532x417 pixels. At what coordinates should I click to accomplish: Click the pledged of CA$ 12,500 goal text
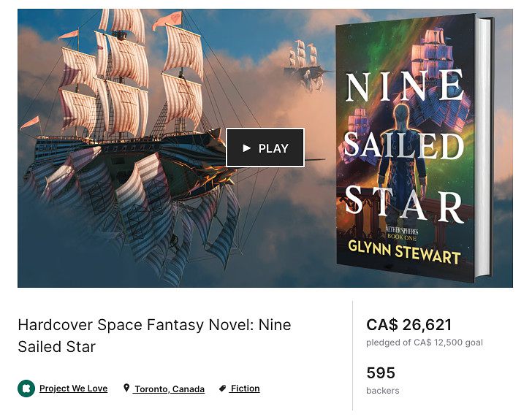(425, 343)
